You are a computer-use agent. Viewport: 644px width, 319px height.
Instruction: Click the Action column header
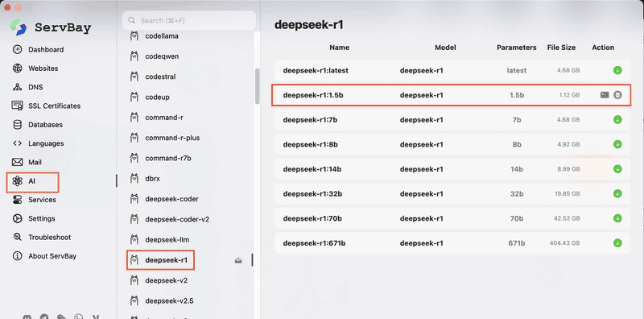pyautogui.click(x=603, y=48)
